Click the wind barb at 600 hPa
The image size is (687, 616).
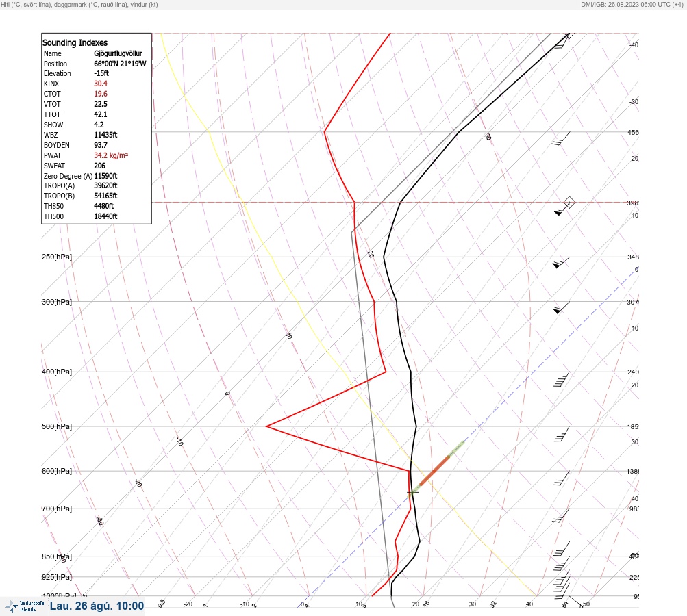pos(562,478)
